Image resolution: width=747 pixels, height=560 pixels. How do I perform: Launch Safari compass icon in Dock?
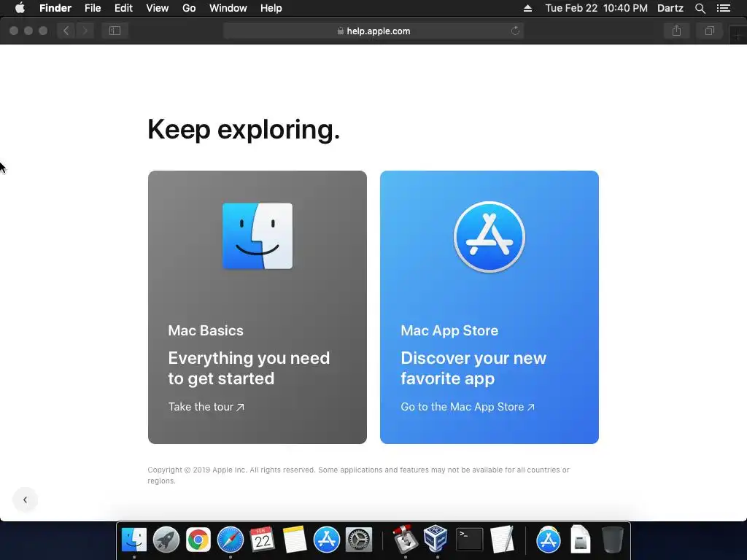coord(230,540)
